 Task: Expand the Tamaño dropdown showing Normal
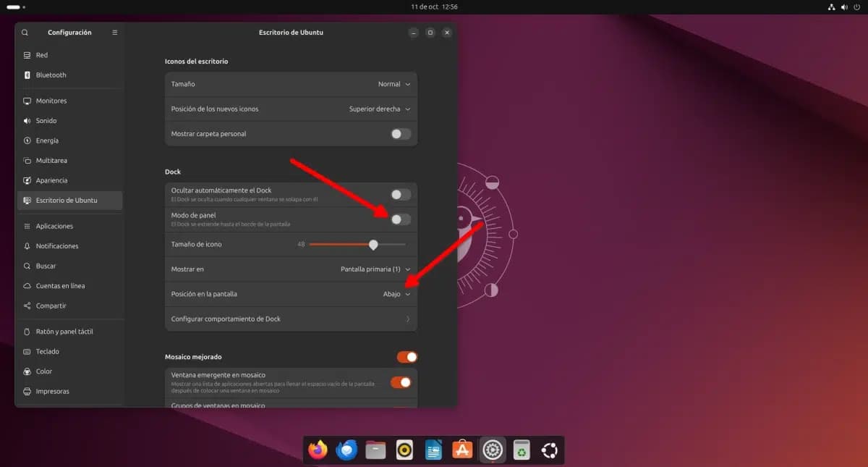(394, 84)
